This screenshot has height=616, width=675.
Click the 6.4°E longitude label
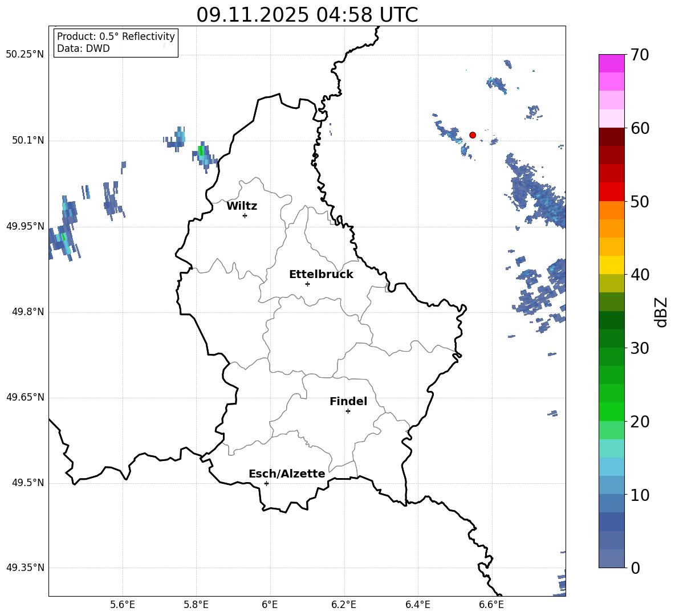click(417, 605)
